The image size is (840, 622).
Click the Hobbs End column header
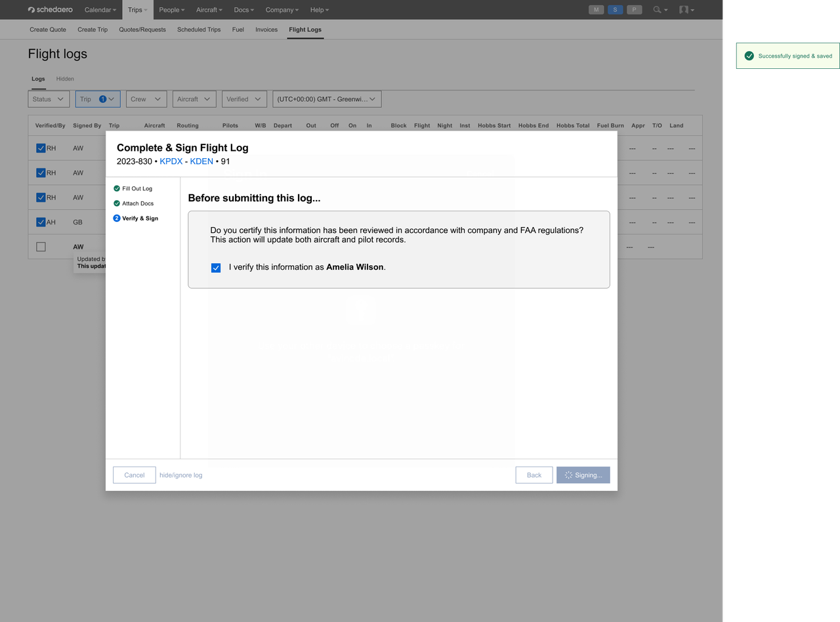534,125
